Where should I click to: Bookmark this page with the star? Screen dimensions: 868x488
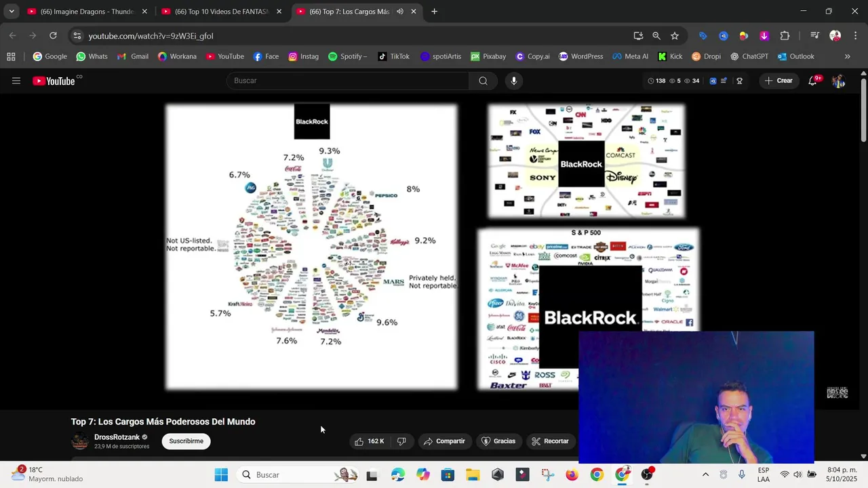coord(675,36)
